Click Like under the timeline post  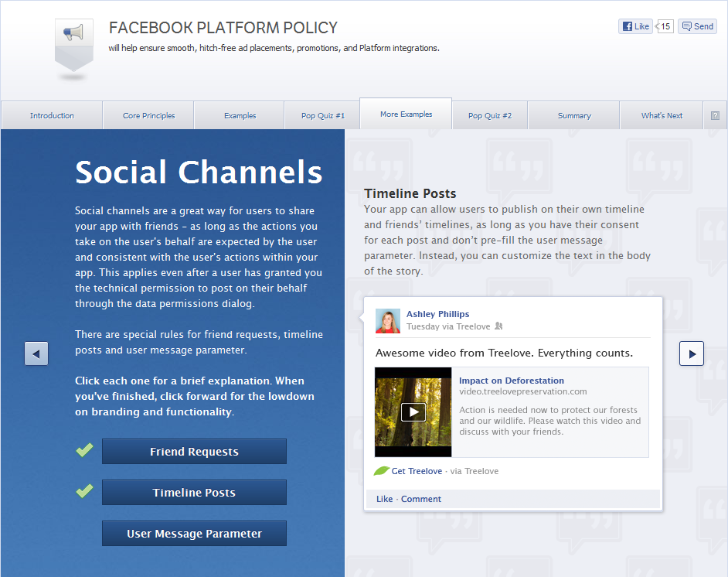pyautogui.click(x=384, y=499)
